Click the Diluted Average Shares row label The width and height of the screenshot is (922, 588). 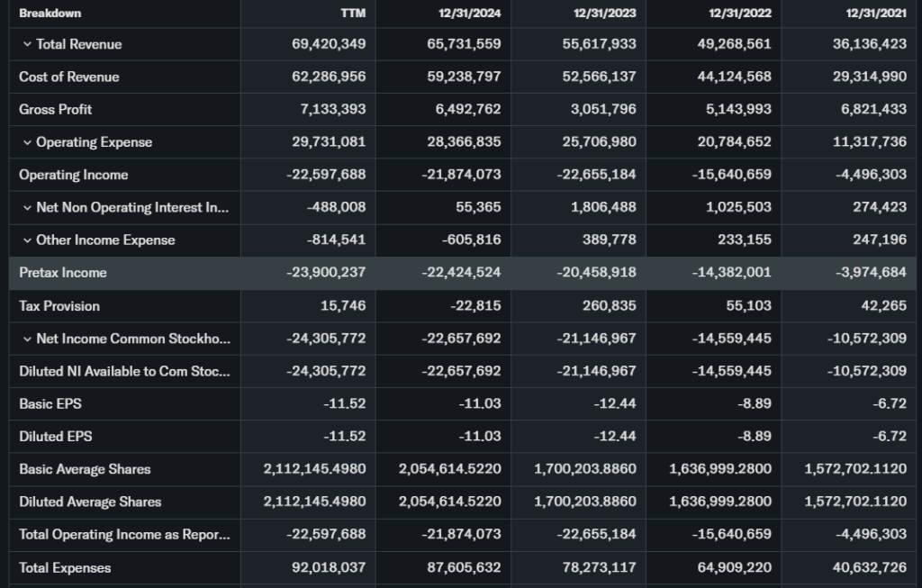click(88, 502)
